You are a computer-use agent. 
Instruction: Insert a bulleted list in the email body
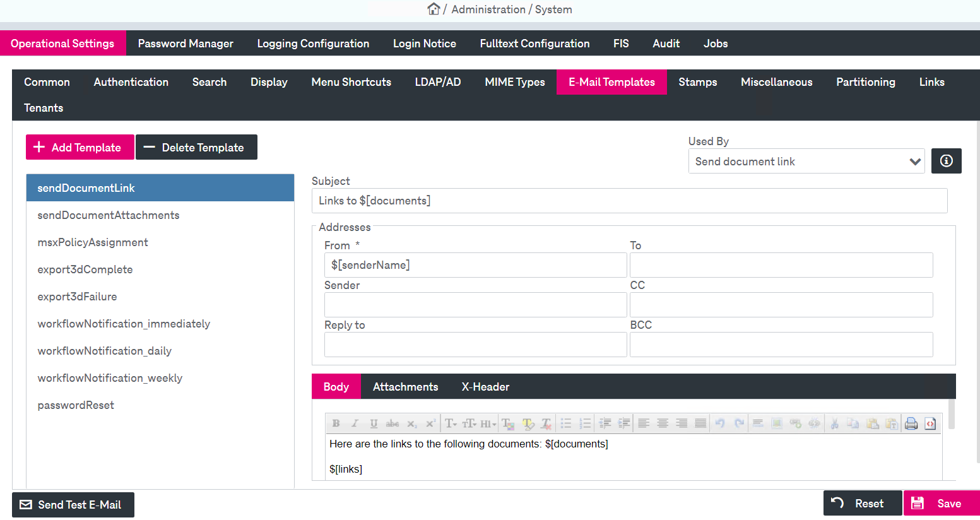[x=566, y=423]
